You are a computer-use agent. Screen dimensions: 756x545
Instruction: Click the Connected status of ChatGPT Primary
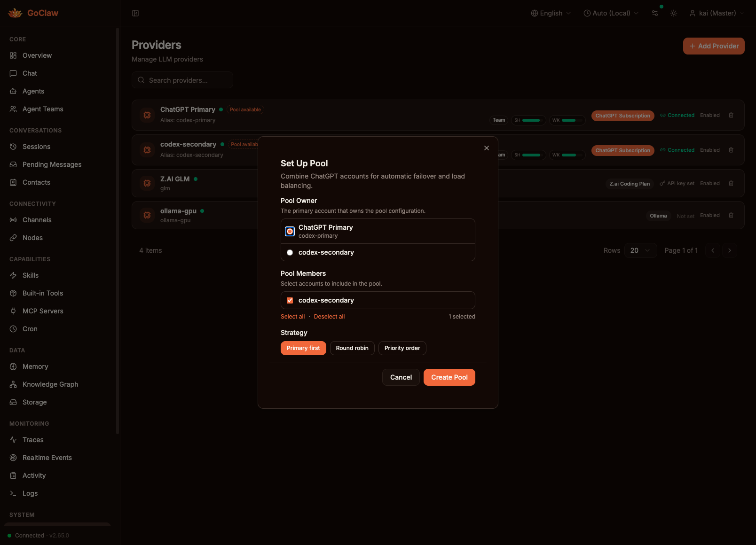coord(677,115)
